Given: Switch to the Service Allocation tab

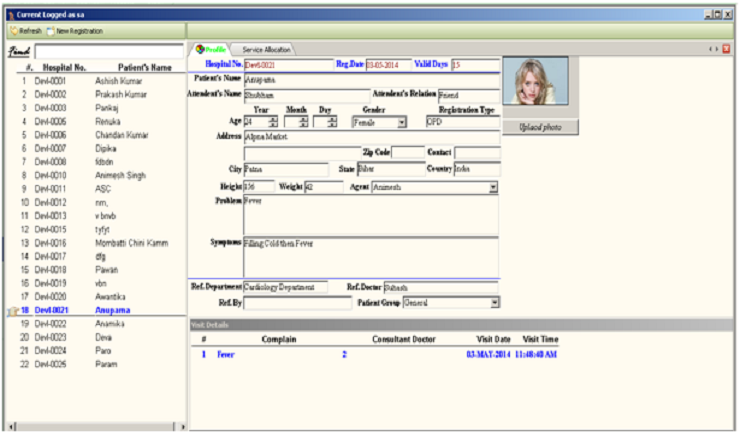Looking at the screenshot, I should tap(267, 49).
